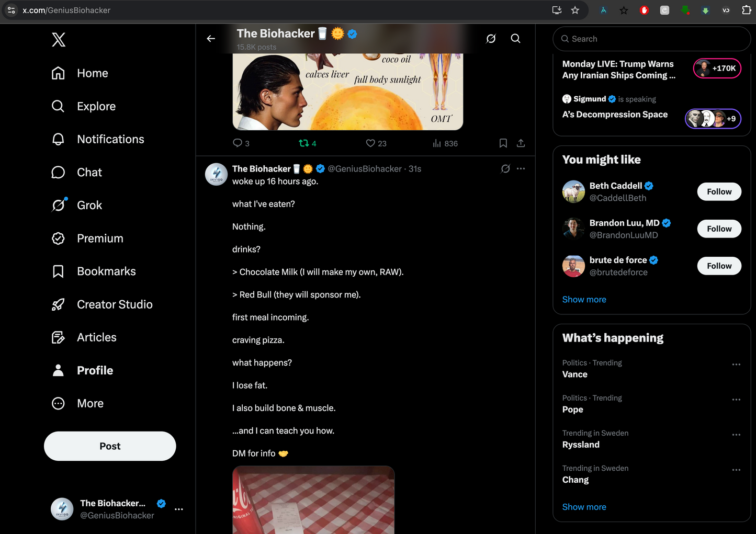756x534 pixels.
Task: Open the more options menu on the 31s post
Action: [521, 168]
